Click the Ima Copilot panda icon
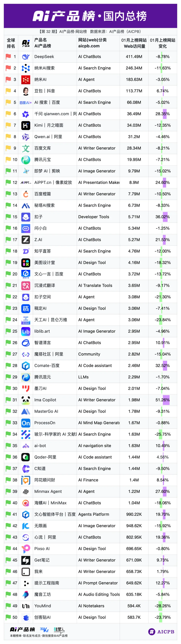This screenshot has width=181, height=644. coord(26,400)
